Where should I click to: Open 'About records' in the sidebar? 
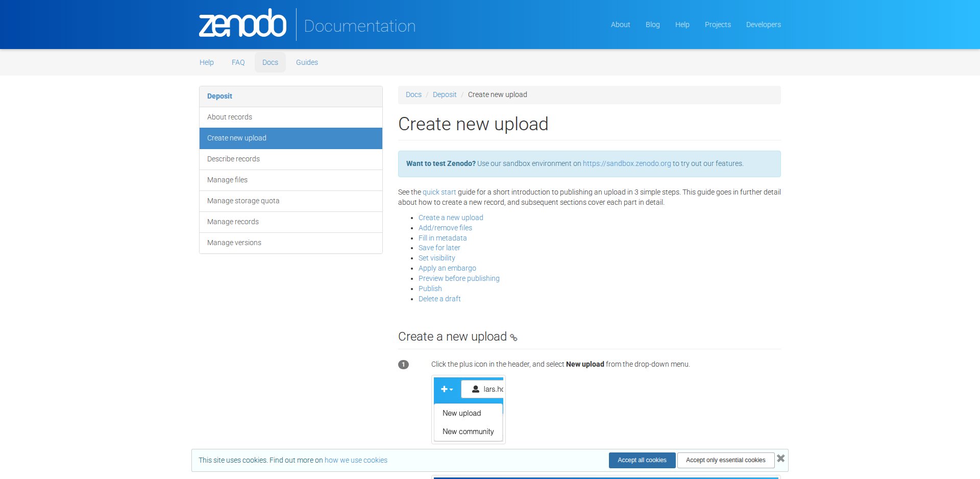(291, 117)
